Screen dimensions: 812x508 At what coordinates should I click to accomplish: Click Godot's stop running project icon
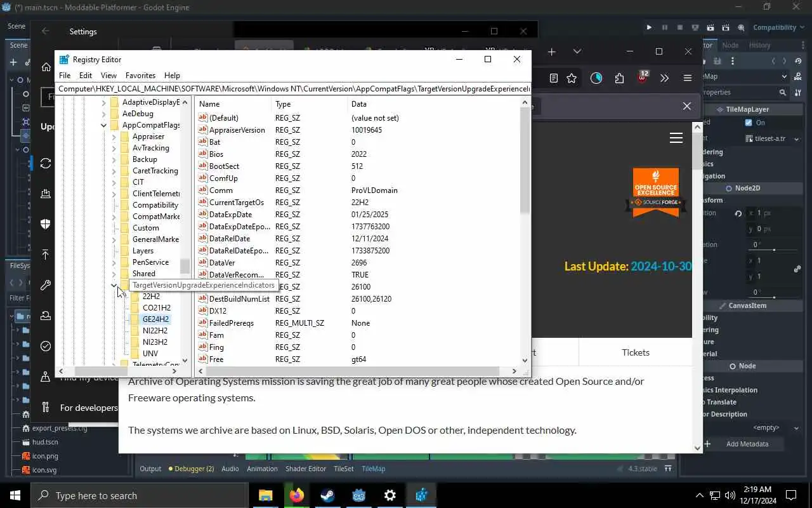click(x=680, y=27)
